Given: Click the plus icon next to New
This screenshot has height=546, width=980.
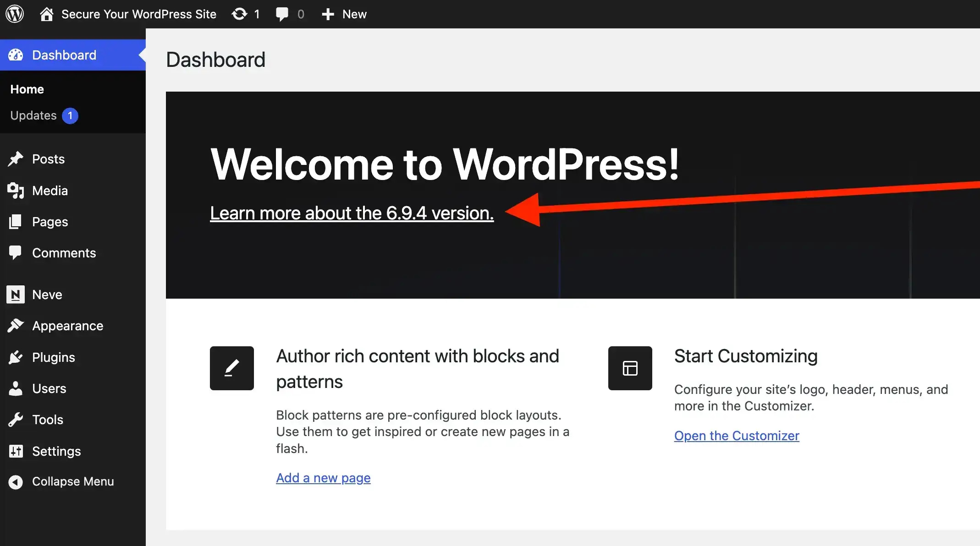Looking at the screenshot, I should tap(328, 14).
